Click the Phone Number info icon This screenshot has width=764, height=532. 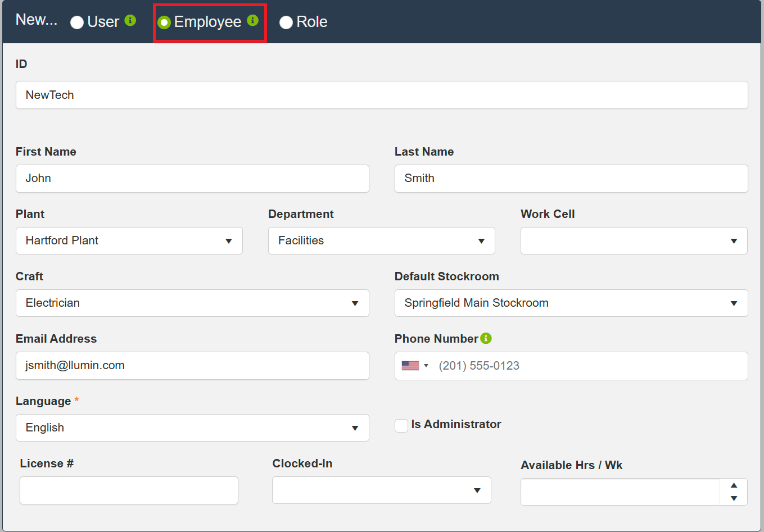[x=486, y=338]
